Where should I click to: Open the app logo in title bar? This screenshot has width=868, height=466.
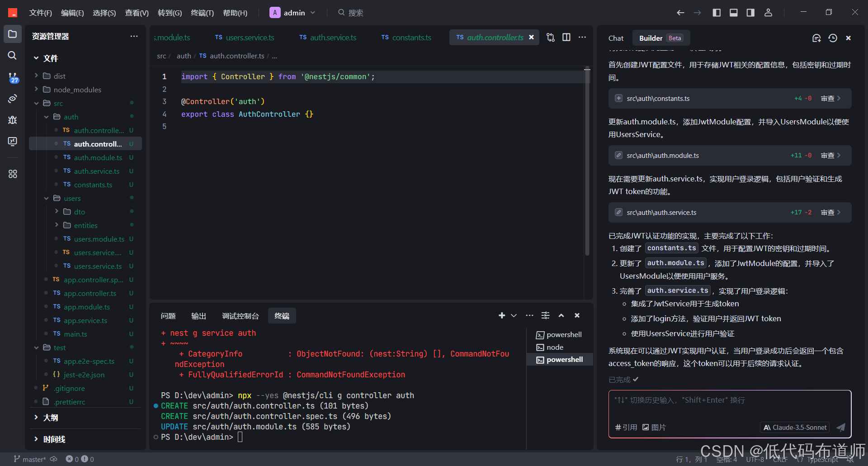click(13, 13)
